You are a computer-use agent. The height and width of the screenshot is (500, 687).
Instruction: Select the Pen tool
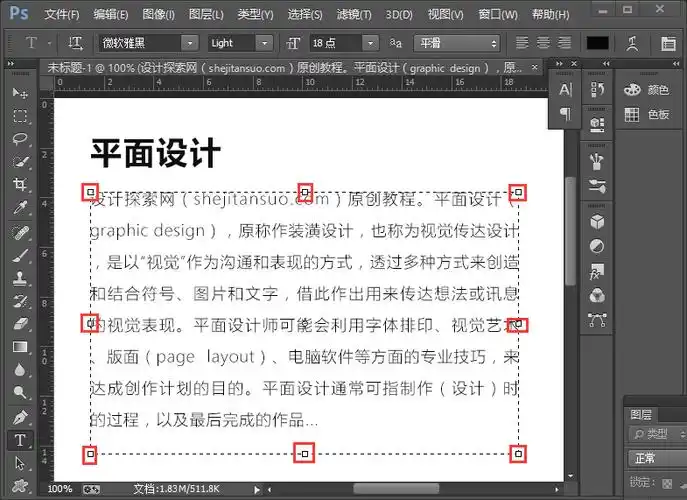pos(20,417)
